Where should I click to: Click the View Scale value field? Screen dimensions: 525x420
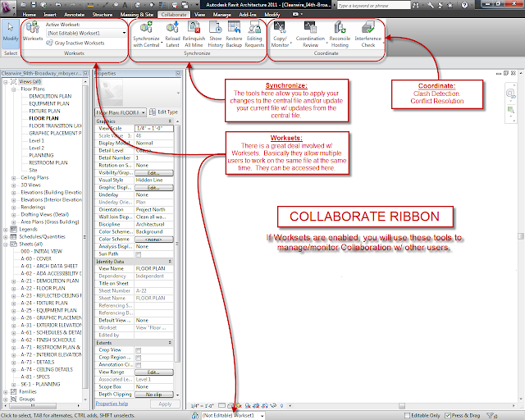click(x=154, y=128)
